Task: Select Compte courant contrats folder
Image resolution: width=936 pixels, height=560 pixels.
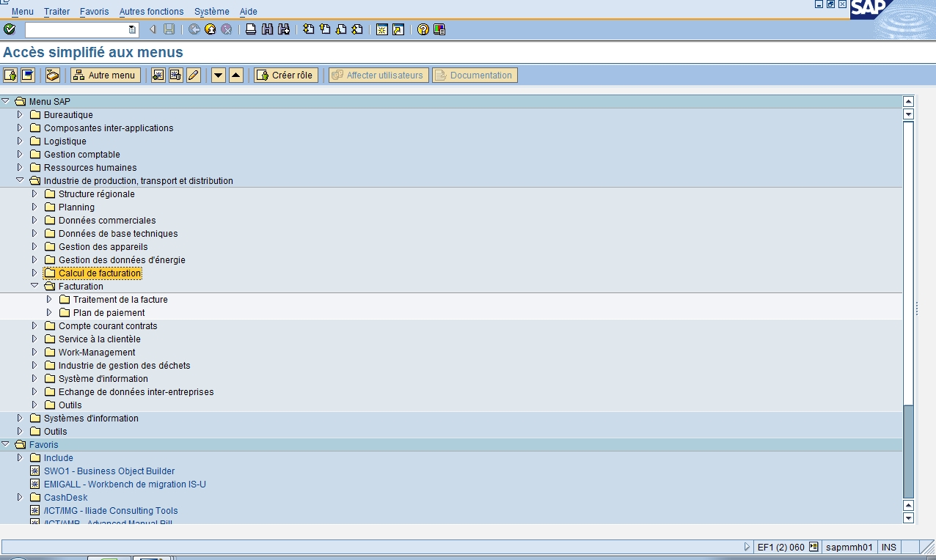Action: coord(108,325)
